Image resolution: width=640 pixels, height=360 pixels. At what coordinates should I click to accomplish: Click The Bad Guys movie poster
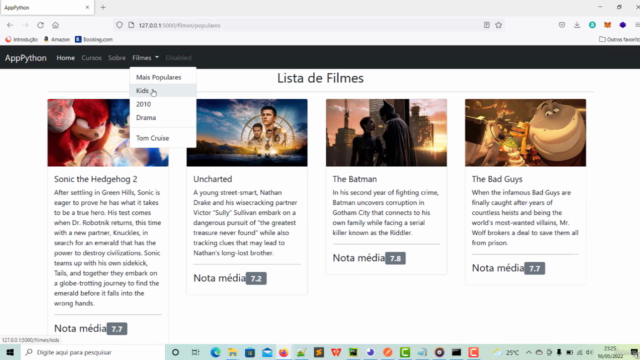click(525, 133)
